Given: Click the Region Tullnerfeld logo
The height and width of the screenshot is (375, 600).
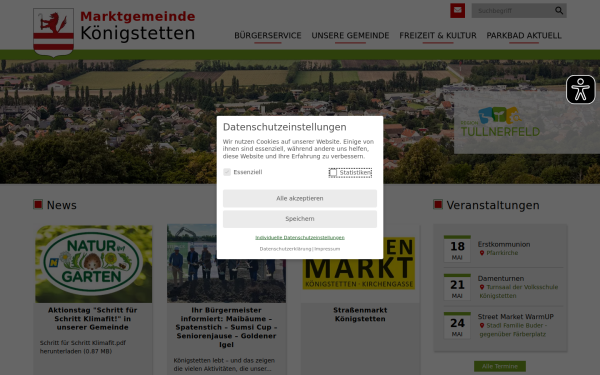Looking at the screenshot, I should 500,122.
